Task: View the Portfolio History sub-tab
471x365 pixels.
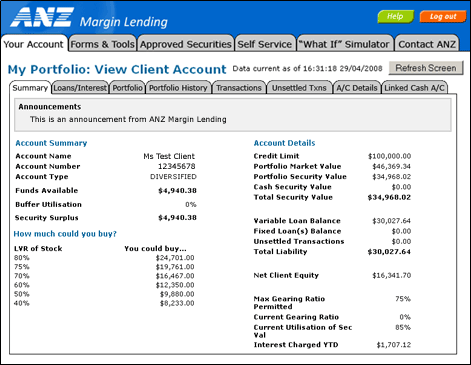Action: click(178, 88)
